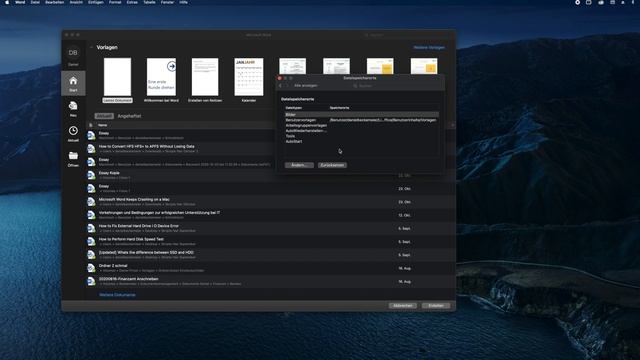Select the Arbeitsgruppenvorlagen row
The height and width of the screenshot is (360, 640).
click(362, 125)
